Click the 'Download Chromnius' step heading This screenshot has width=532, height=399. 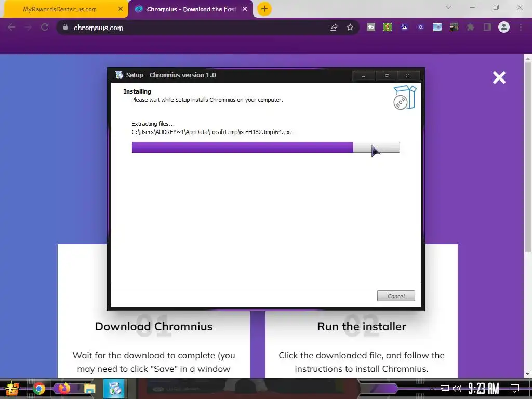point(154,326)
